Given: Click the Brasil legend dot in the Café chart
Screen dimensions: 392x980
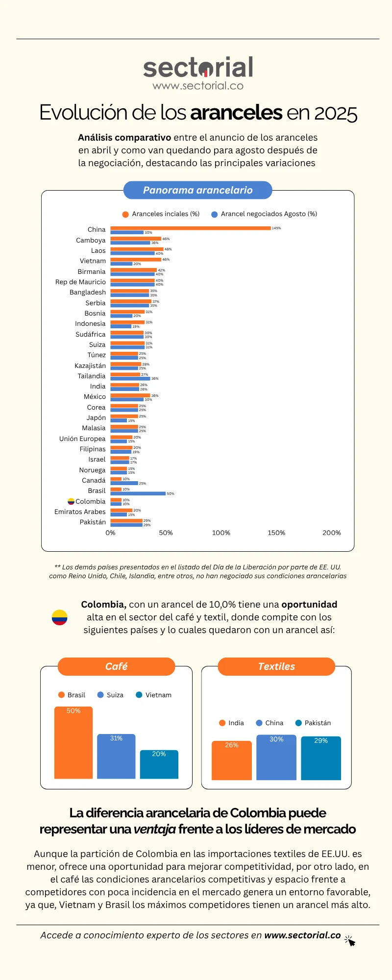Looking at the screenshot, I should point(61,695).
